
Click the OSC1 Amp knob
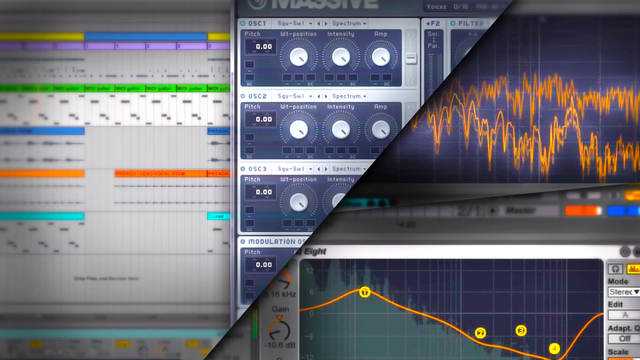(381, 57)
